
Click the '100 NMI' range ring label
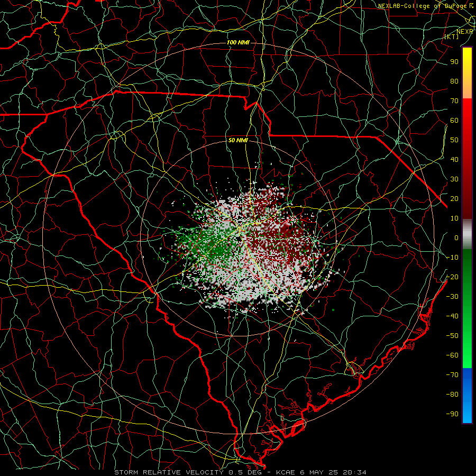coord(238,42)
